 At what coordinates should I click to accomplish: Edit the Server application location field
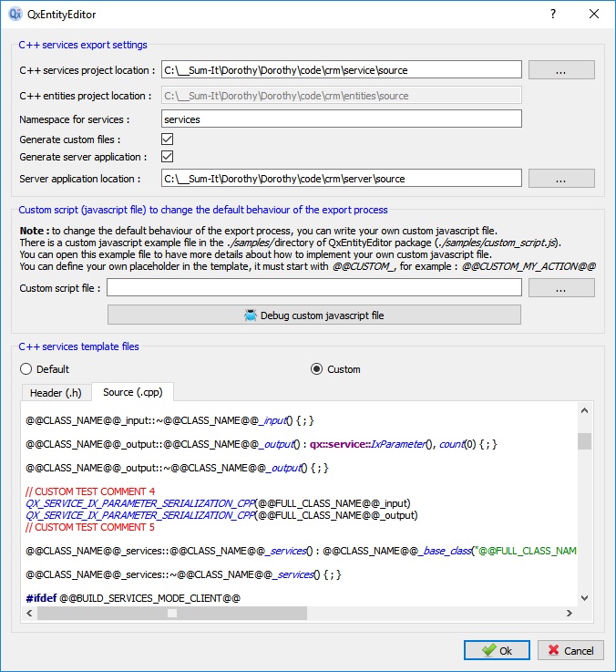coord(342,179)
